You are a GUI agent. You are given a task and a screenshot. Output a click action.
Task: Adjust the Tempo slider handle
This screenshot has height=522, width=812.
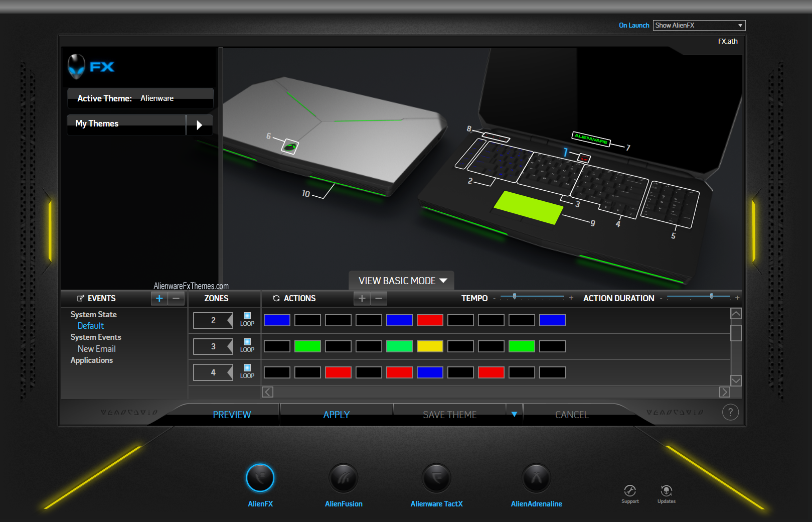pos(515,297)
